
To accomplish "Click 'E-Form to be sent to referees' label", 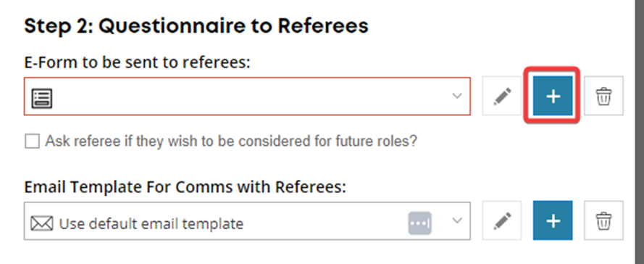I will [x=137, y=62].
